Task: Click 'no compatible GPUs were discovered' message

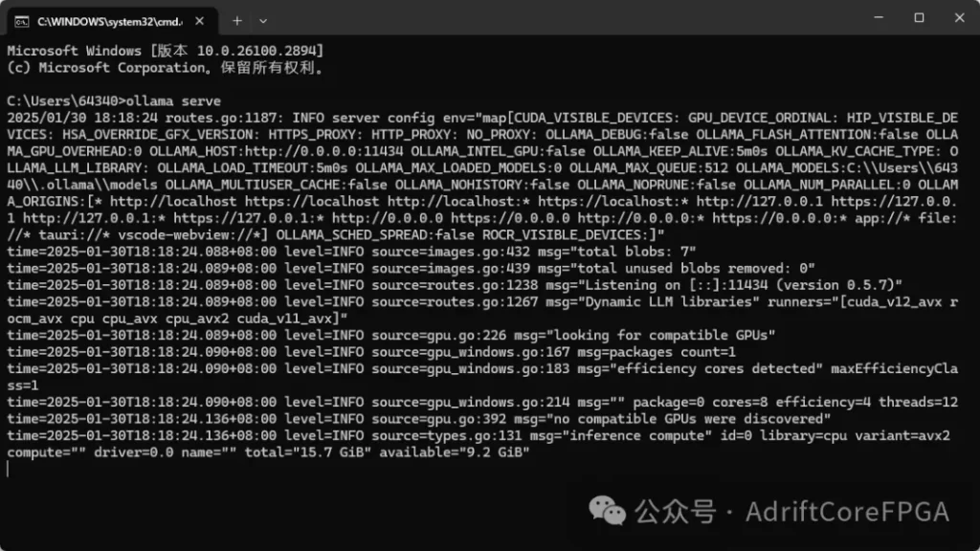Action: point(703,419)
